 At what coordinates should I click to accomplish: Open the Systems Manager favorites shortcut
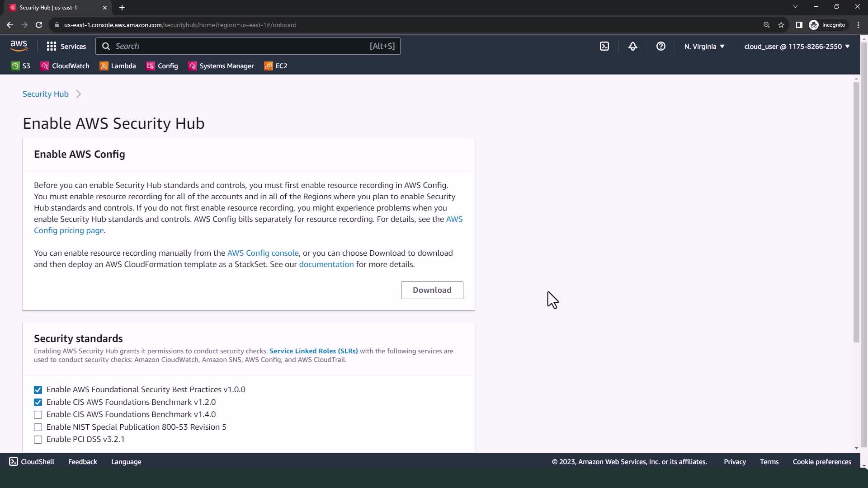[x=221, y=66]
